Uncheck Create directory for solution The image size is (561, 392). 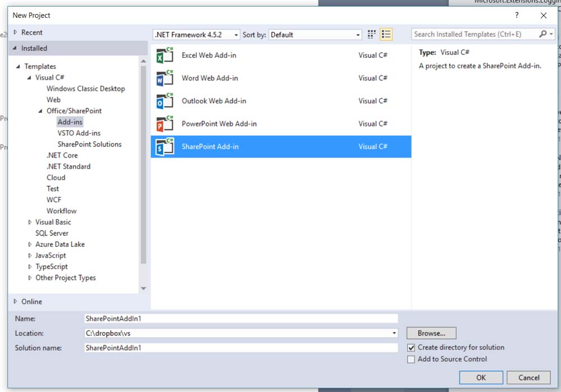click(x=411, y=348)
